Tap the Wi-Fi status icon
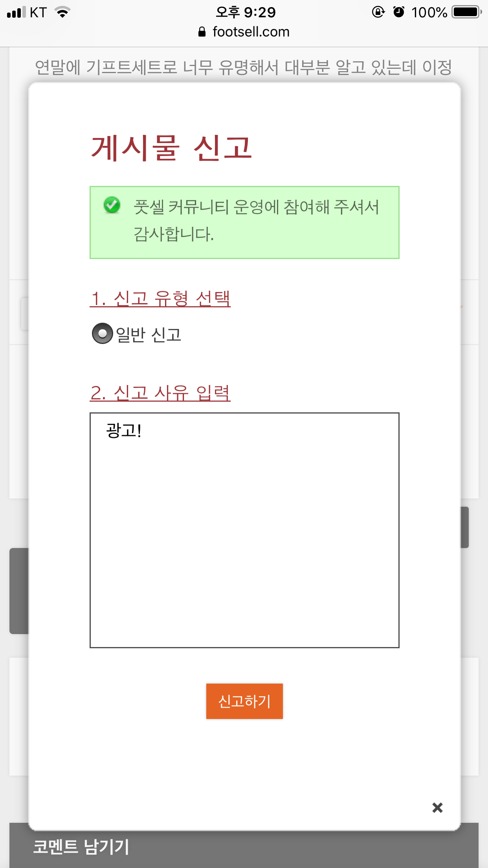This screenshot has height=868, width=488. pos(62,13)
